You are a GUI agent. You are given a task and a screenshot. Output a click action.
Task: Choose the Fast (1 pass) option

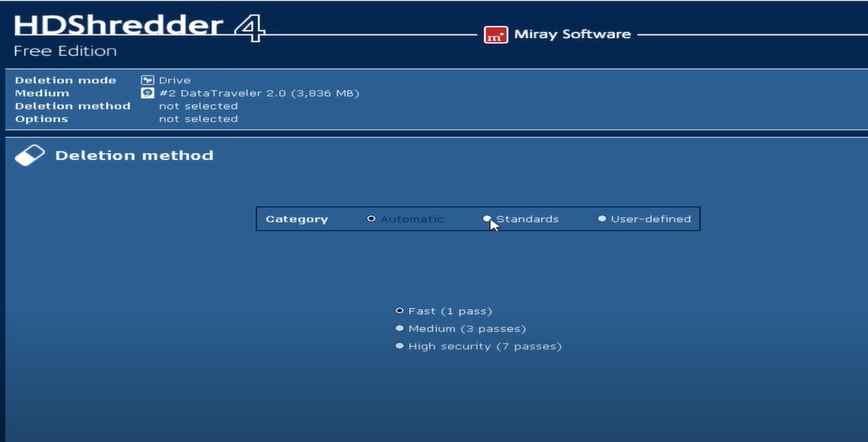399,311
